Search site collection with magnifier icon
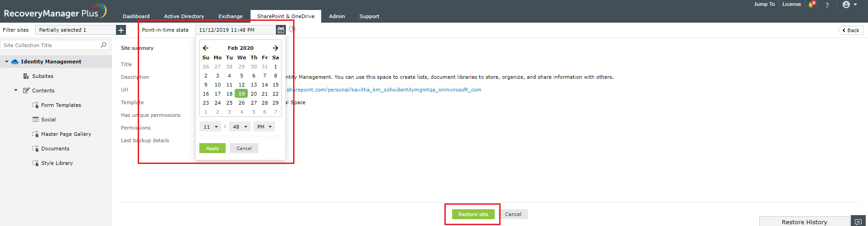Image resolution: width=868 pixels, height=226 pixels. pyautogui.click(x=103, y=45)
